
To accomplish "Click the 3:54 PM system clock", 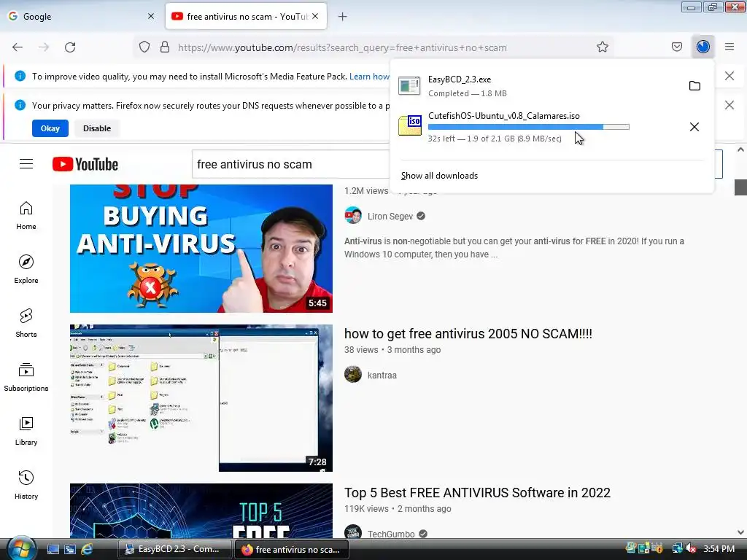I will 719,548.
